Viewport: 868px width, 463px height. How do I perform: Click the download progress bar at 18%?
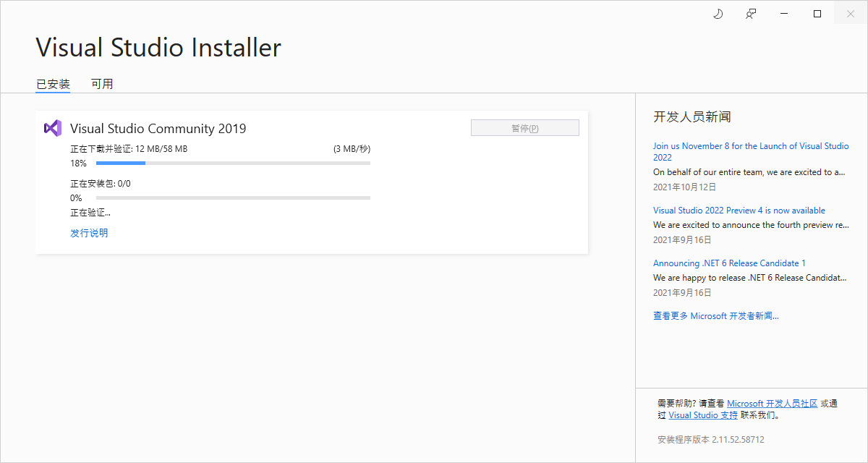point(233,163)
